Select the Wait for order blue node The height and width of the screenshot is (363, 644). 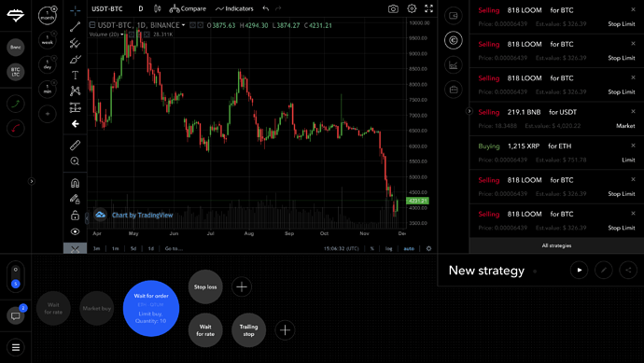pyautogui.click(x=151, y=308)
